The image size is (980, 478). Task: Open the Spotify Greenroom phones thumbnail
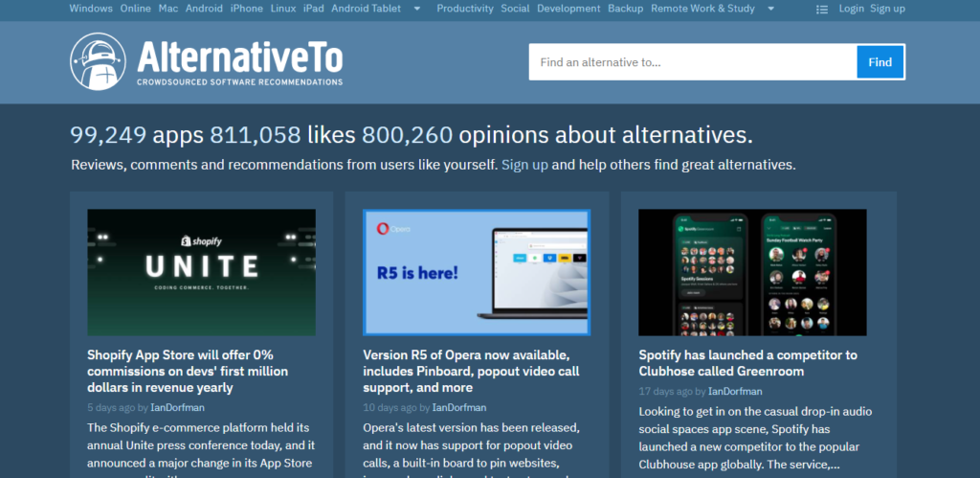pyautogui.click(x=752, y=272)
